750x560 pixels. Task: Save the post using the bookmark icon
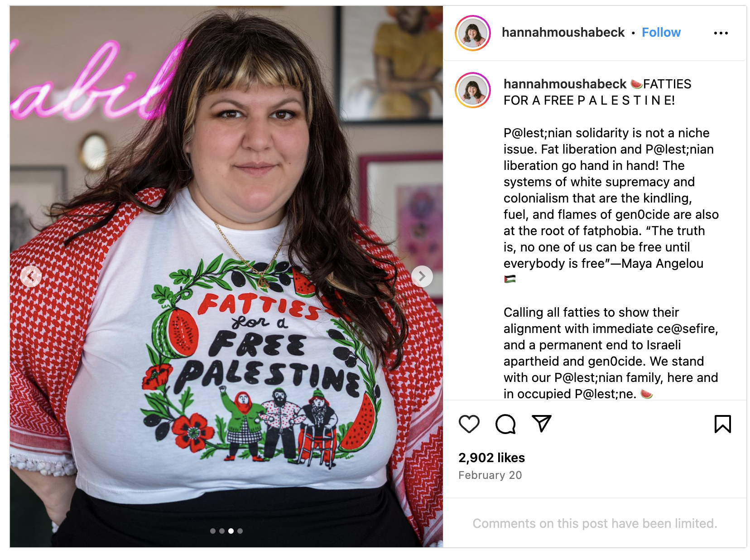722,424
